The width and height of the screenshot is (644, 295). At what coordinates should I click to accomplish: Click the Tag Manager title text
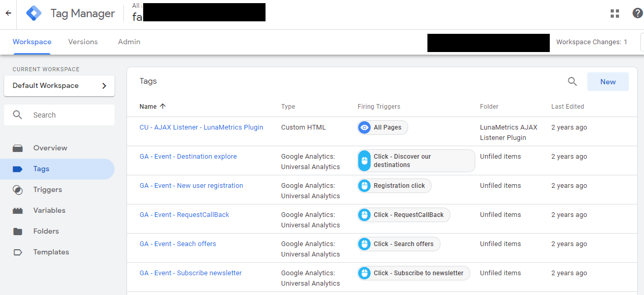point(83,14)
